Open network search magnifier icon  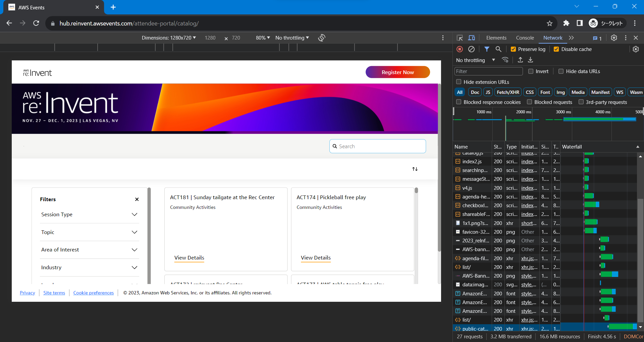[x=498, y=49]
